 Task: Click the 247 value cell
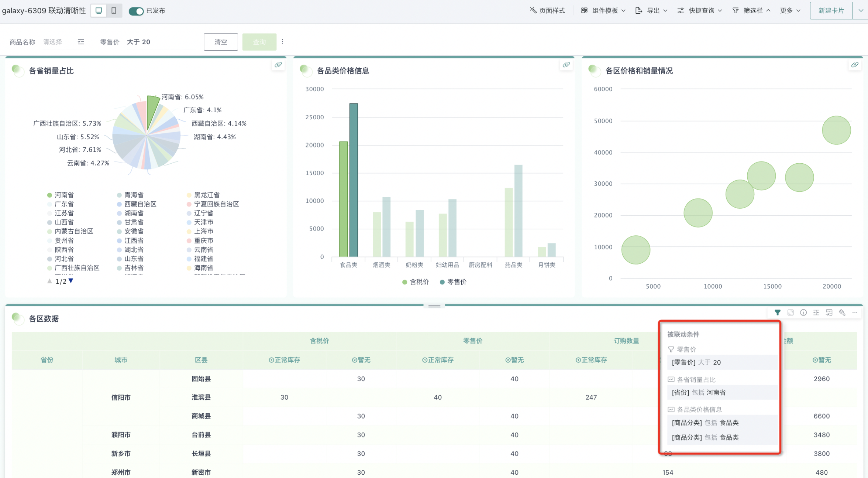pyautogui.click(x=591, y=397)
